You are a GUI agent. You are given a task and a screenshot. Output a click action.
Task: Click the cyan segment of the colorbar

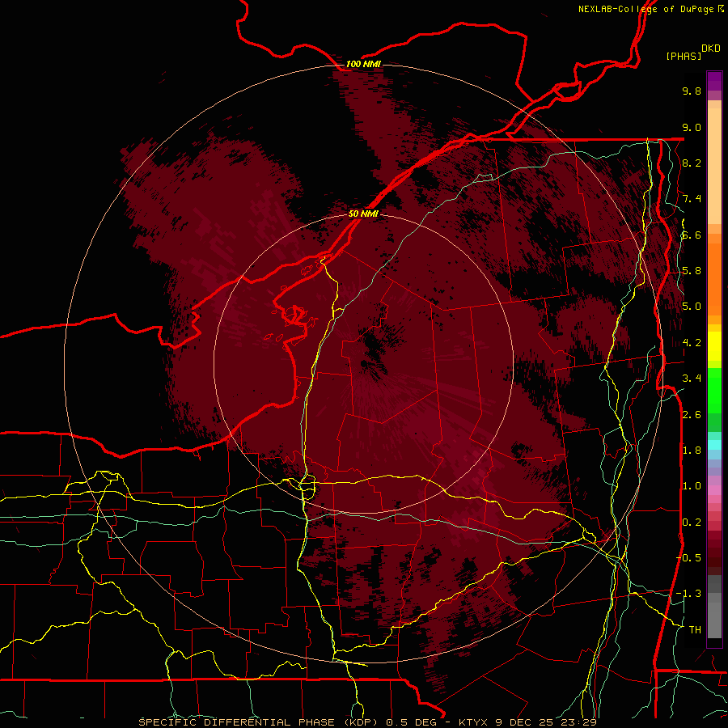[x=714, y=445]
